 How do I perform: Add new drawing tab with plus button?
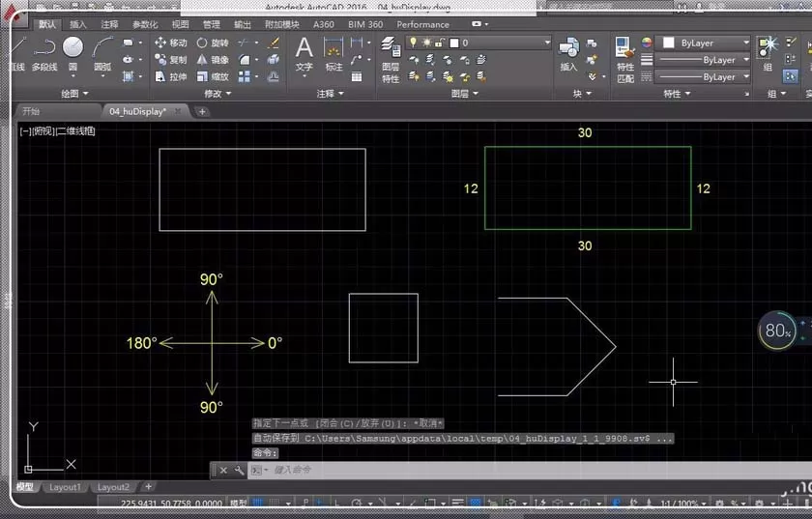click(x=202, y=111)
